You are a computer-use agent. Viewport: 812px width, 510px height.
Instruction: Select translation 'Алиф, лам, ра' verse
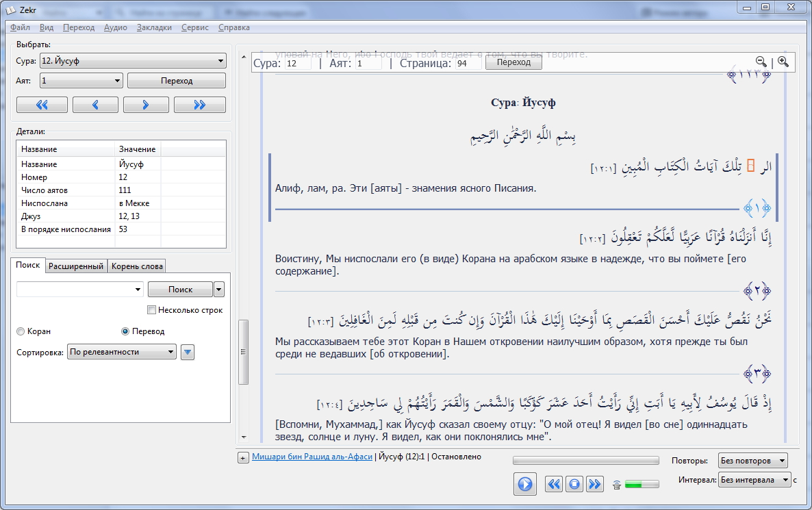tap(405, 188)
